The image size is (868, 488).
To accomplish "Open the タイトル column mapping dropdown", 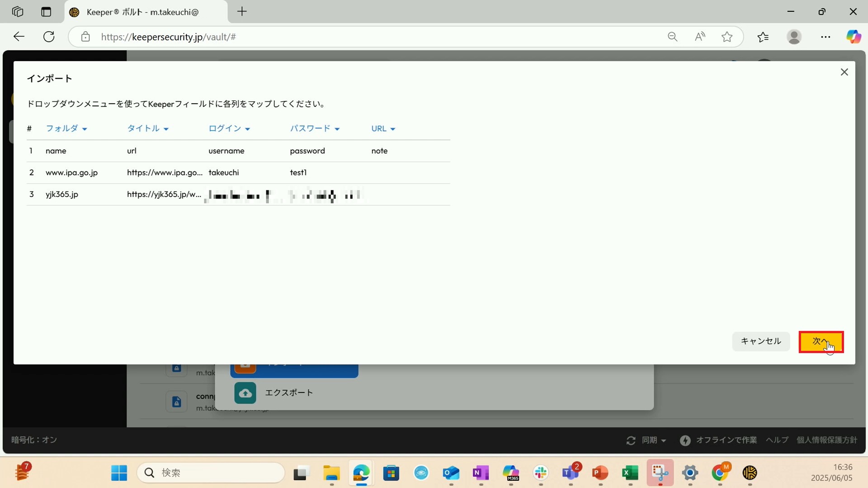I will tap(147, 129).
